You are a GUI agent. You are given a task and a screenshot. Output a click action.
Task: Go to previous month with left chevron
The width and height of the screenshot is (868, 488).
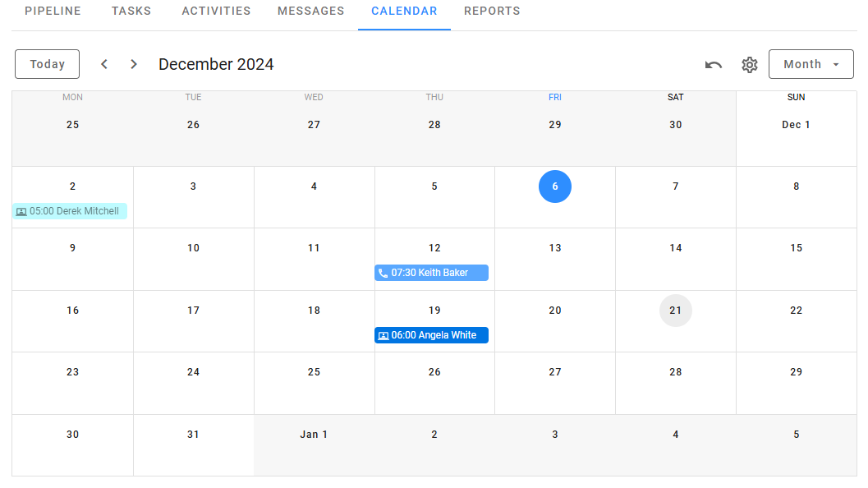click(103, 63)
